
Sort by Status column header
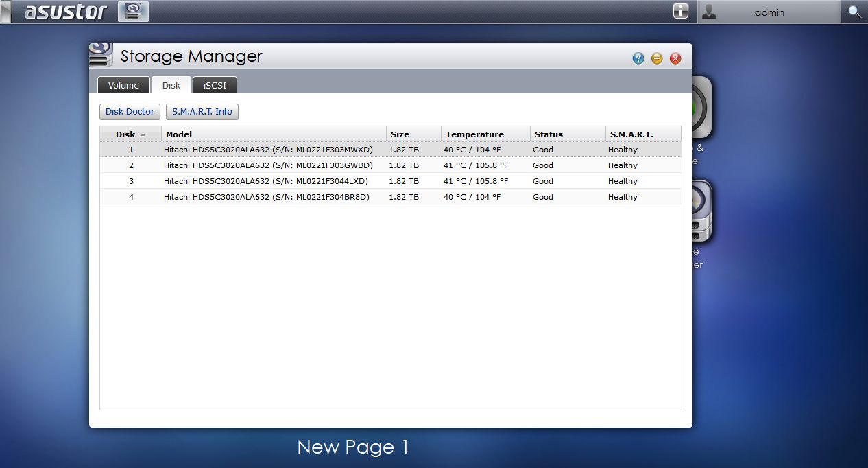point(568,134)
